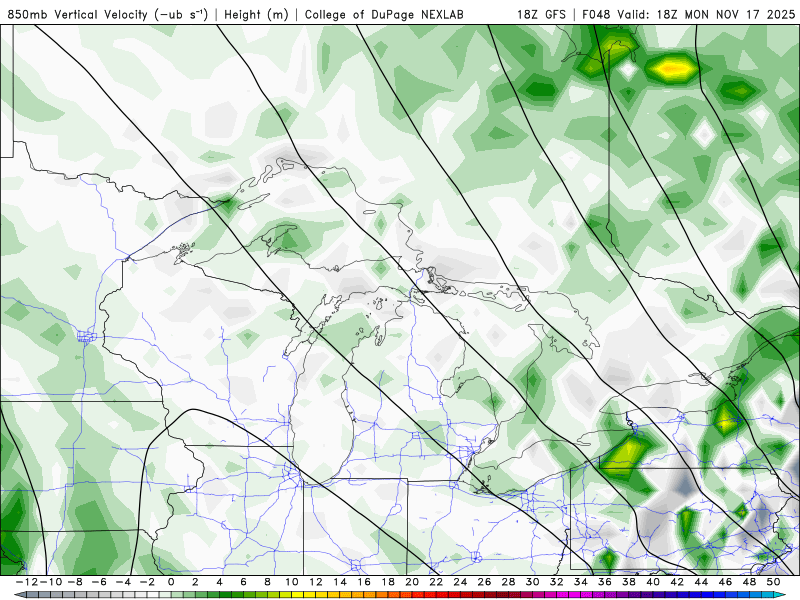Click the '42' color scale label

(677, 582)
